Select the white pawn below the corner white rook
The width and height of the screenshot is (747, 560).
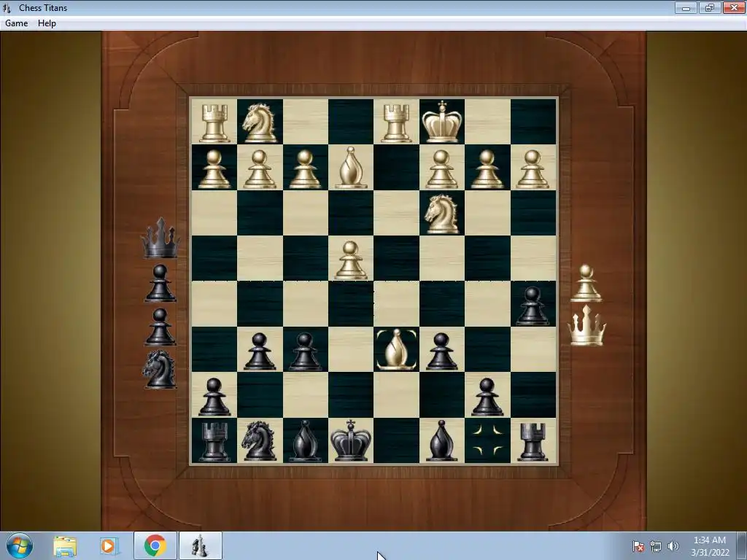(214, 169)
